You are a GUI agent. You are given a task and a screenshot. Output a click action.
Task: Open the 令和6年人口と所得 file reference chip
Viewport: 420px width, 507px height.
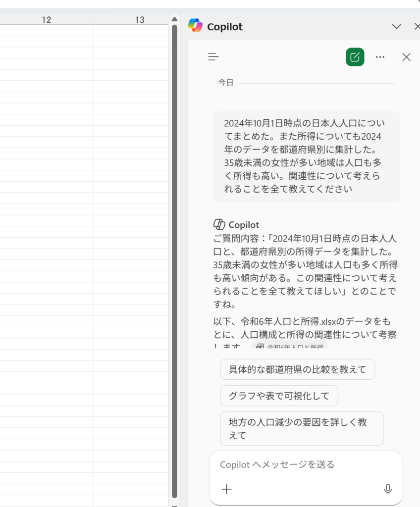[x=290, y=347]
